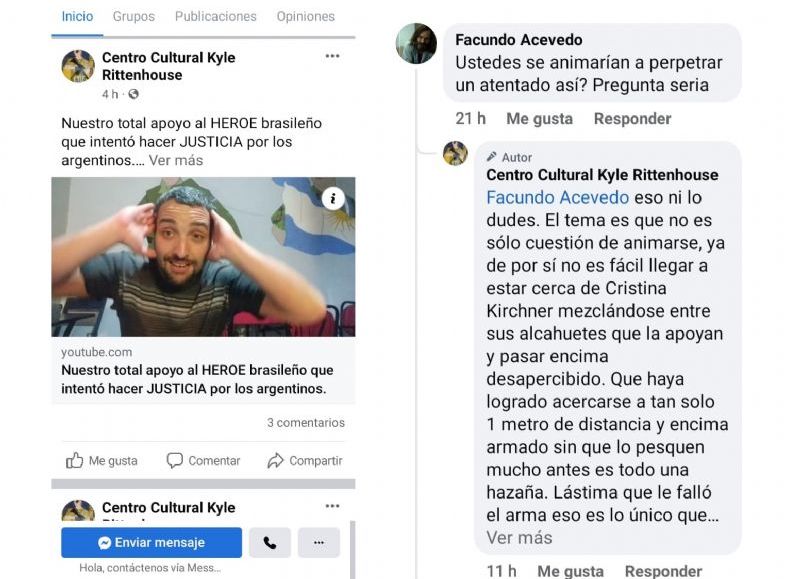The width and height of the screenshot is (800, 579).
Task: Open the three-dot menu on the second post
Action: [x=332, y=506]
